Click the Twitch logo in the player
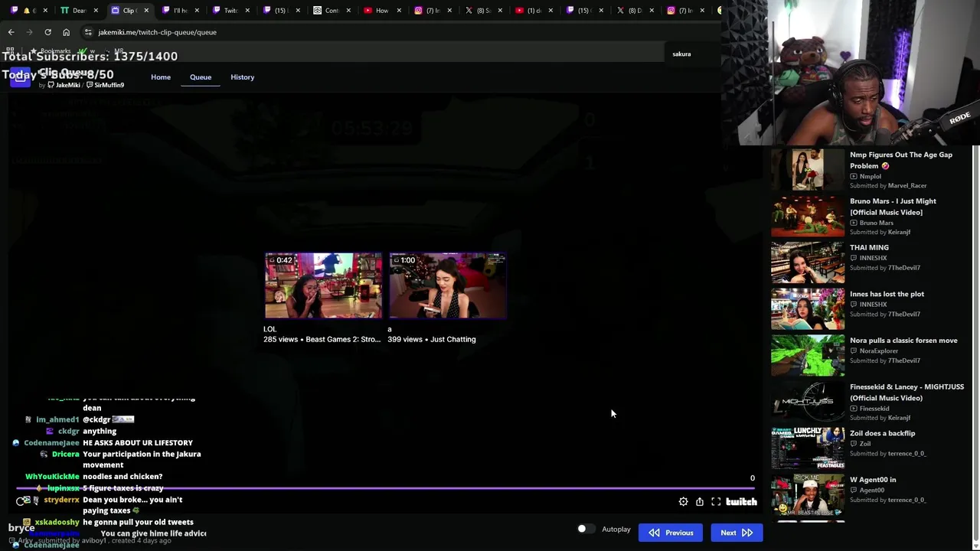The image size is (980, 551). [x=741, y=502]
